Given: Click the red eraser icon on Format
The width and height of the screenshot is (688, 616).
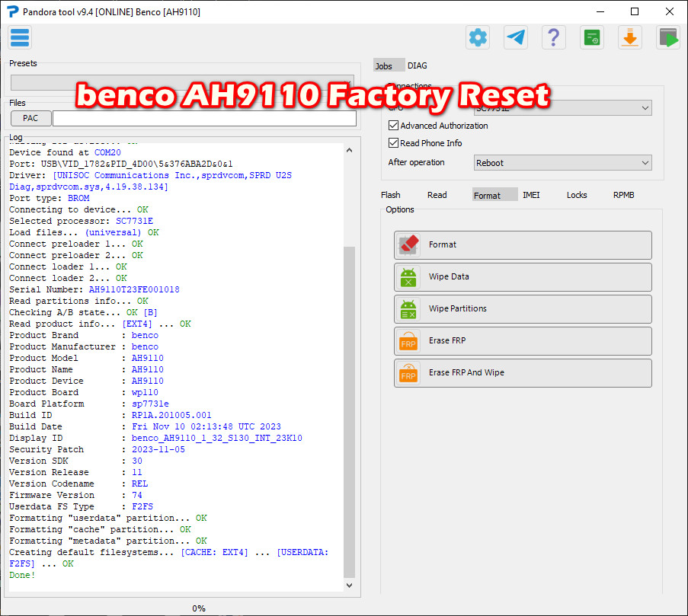Looking at the screenshot, I should [408, 245].
